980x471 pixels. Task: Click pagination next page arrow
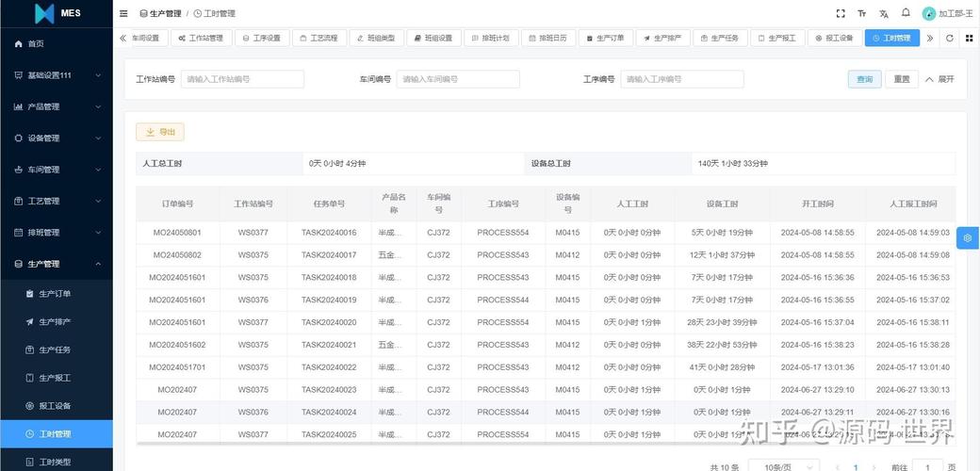point(873,466)
